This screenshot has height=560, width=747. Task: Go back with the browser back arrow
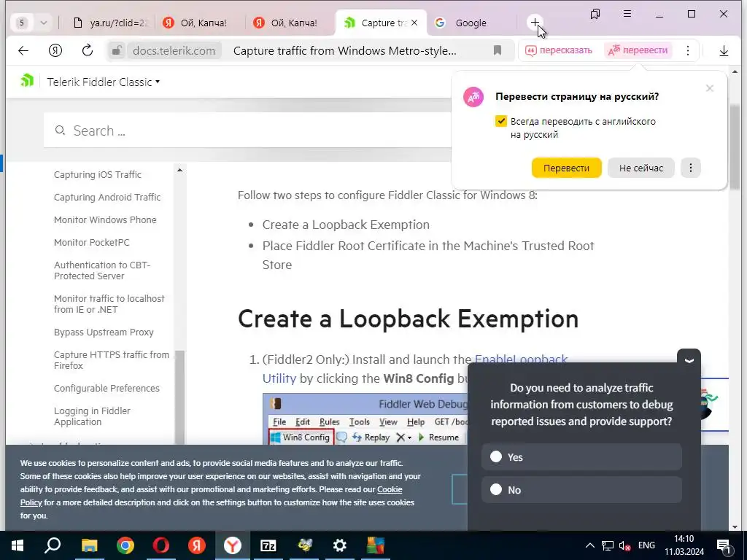(x=23, y=50)
